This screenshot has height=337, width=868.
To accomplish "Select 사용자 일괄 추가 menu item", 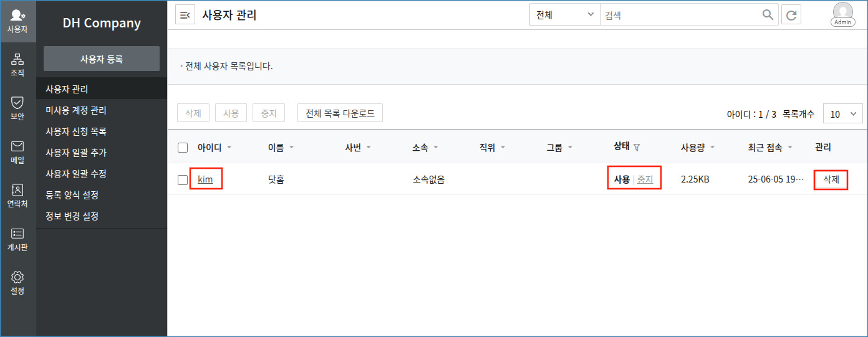I will click(76, 153).
